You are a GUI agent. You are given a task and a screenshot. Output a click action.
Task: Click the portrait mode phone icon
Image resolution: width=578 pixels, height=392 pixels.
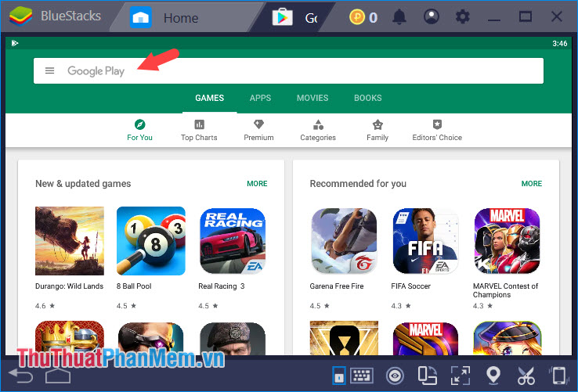tap(339, 376)
